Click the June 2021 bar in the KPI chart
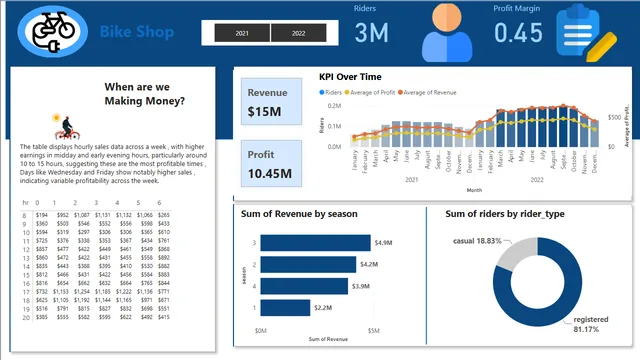Viewport: 640px width, 360px height. pos(407,134)
